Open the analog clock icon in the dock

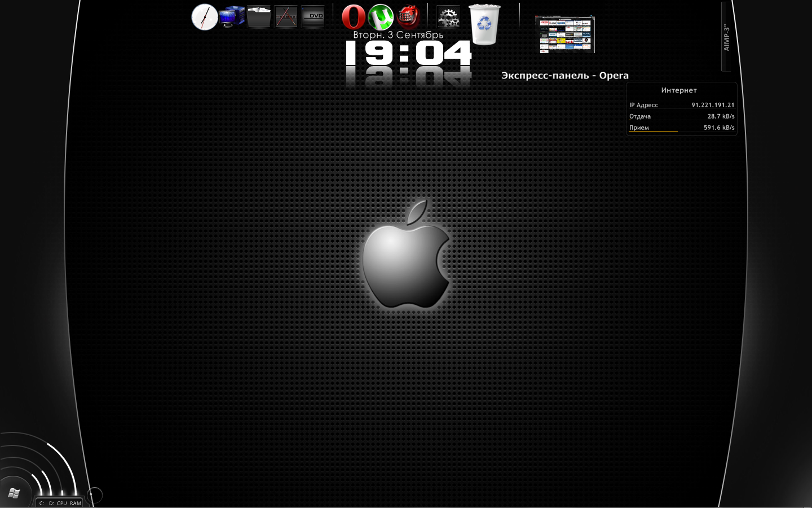205,17
